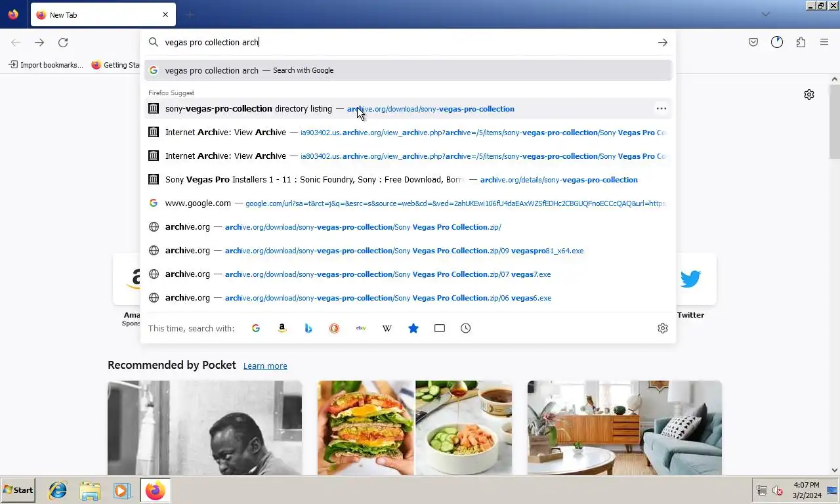This screenshot has height=504, width=840.
Task: Search this time with Wikipedia icon
Action: (387, 328)
